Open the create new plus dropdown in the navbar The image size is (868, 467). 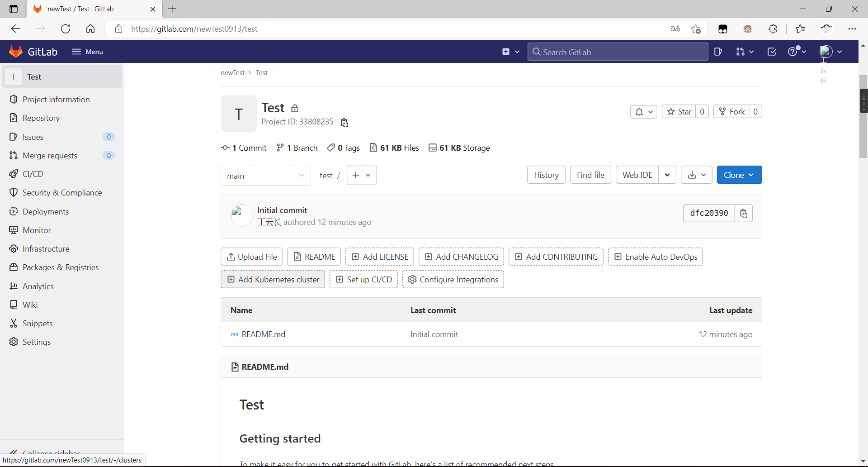(x=511, y=52)
